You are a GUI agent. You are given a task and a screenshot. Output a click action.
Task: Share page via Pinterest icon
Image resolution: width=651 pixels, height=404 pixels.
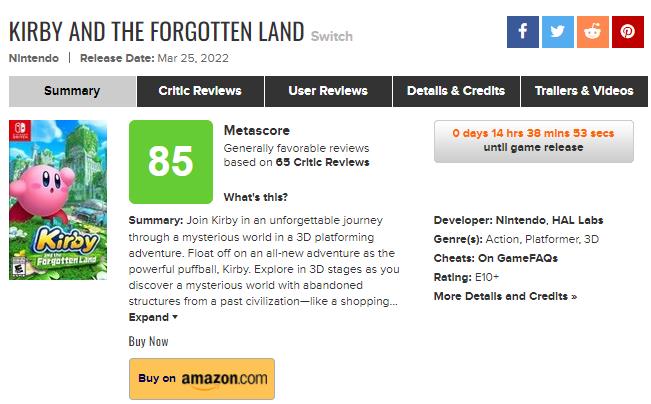point(627,31)
